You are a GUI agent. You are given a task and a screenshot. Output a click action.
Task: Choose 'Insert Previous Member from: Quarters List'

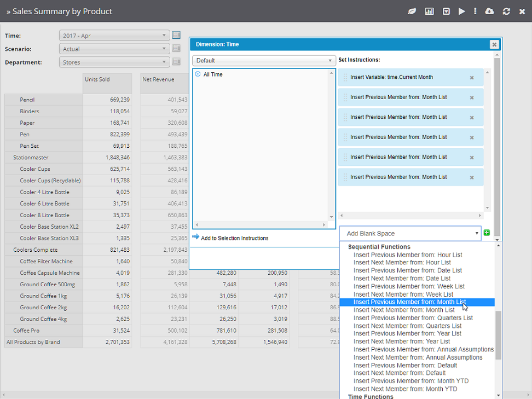413,318
